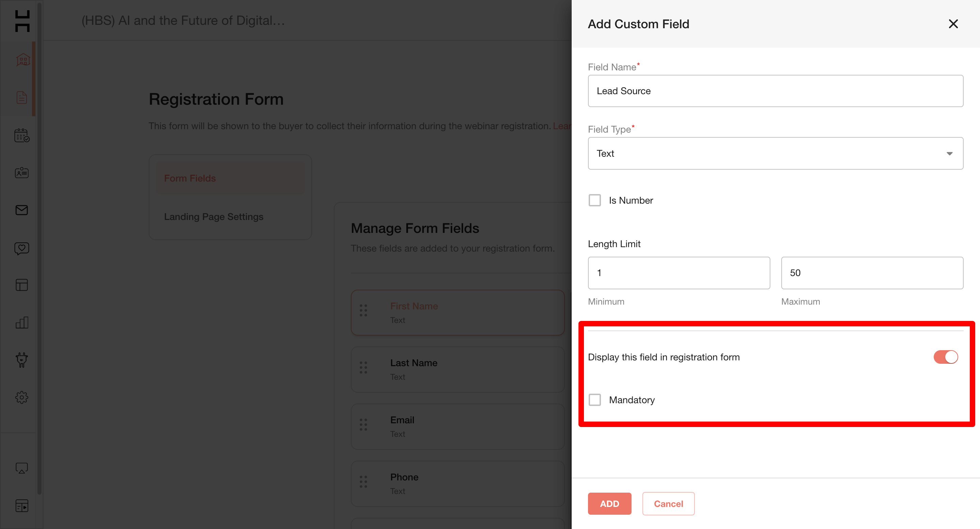The width and height of the screenshot is (980, 529).
Task: Open the document page sidebar icon
Action: [x=22, y=97]
